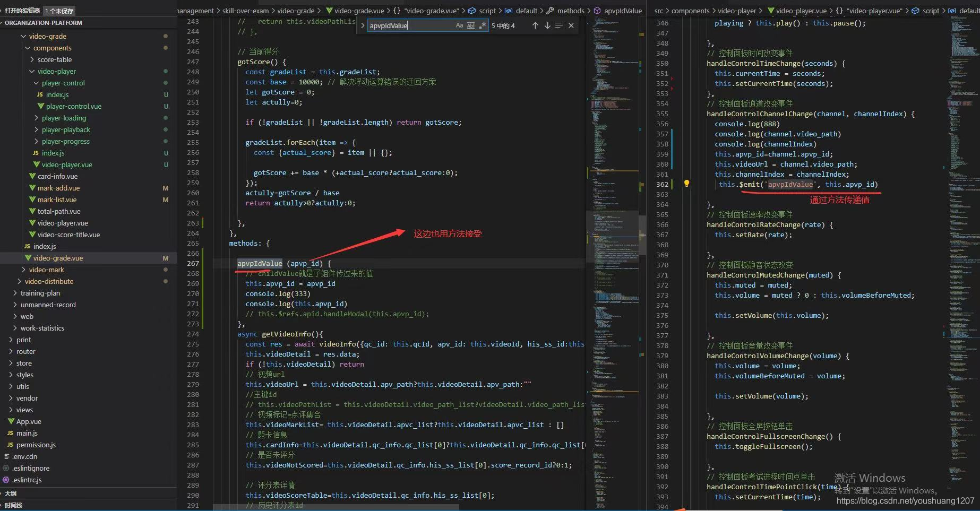
Task: Open player-control.vue file
Action: [73, 106]
